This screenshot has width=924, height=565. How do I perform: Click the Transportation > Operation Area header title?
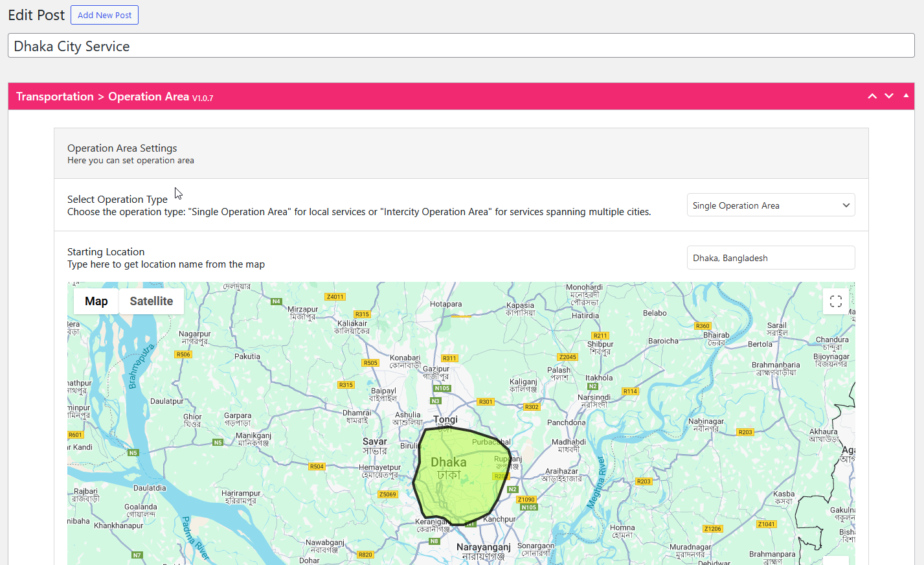pyautogui.click(x=102, y=97)
